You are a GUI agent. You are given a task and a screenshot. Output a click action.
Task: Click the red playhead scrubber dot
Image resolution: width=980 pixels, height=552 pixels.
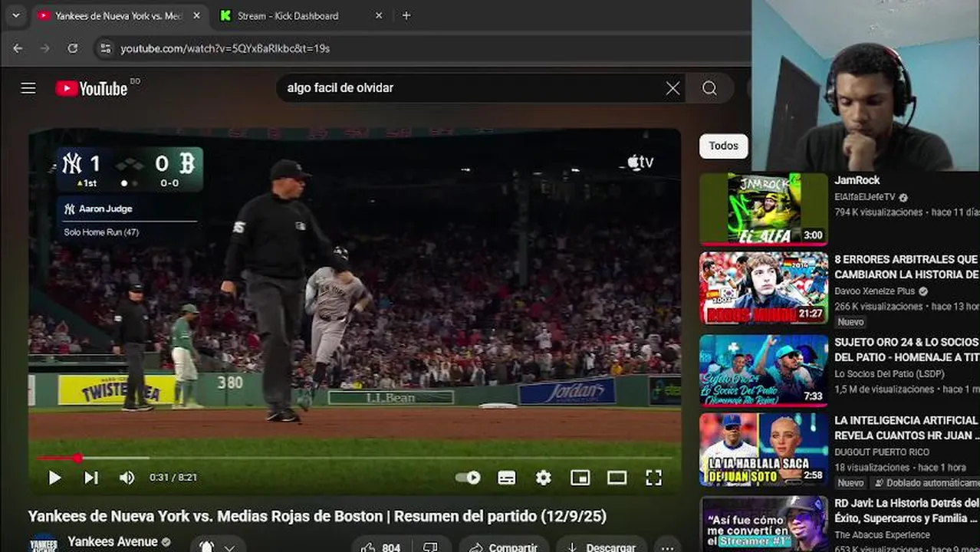pos(77,458)
